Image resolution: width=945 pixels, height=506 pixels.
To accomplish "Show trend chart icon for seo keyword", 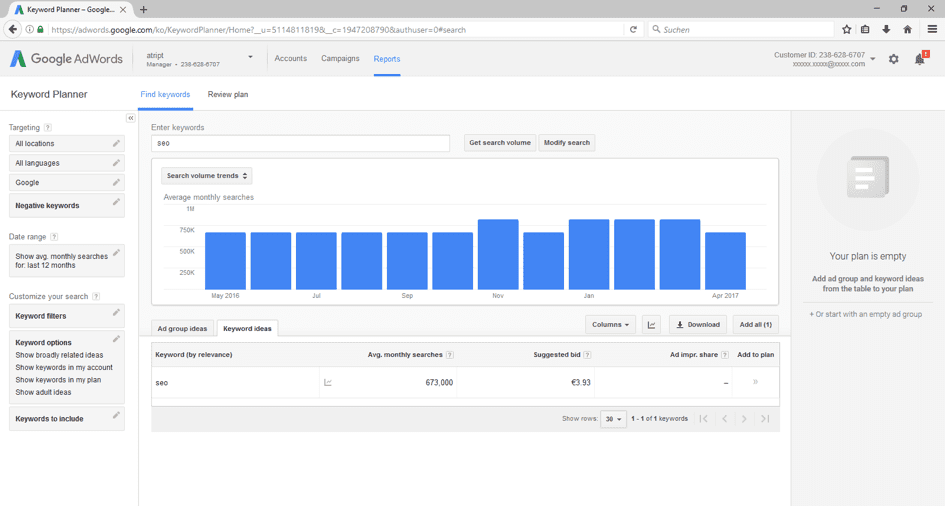I will (x=328, y=383).
